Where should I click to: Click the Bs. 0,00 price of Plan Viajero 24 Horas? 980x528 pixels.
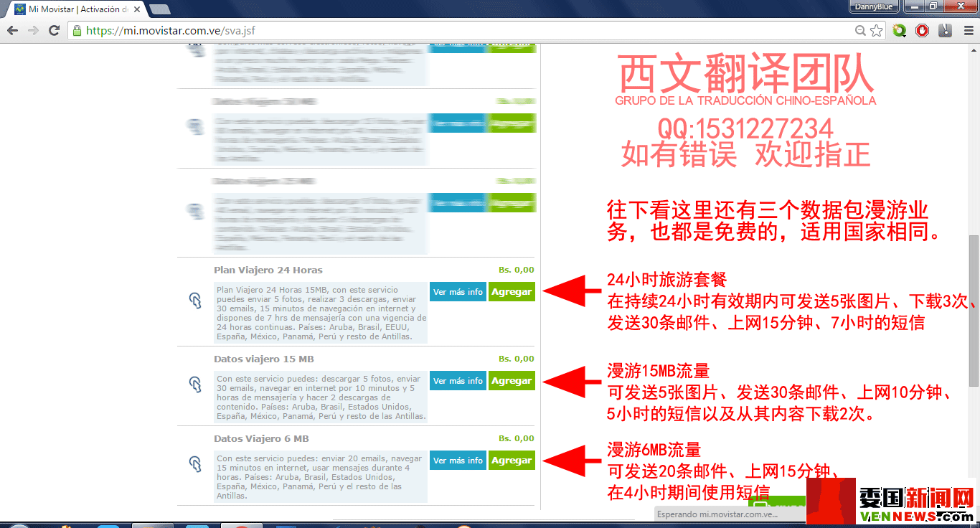click(x=517, y=270)
